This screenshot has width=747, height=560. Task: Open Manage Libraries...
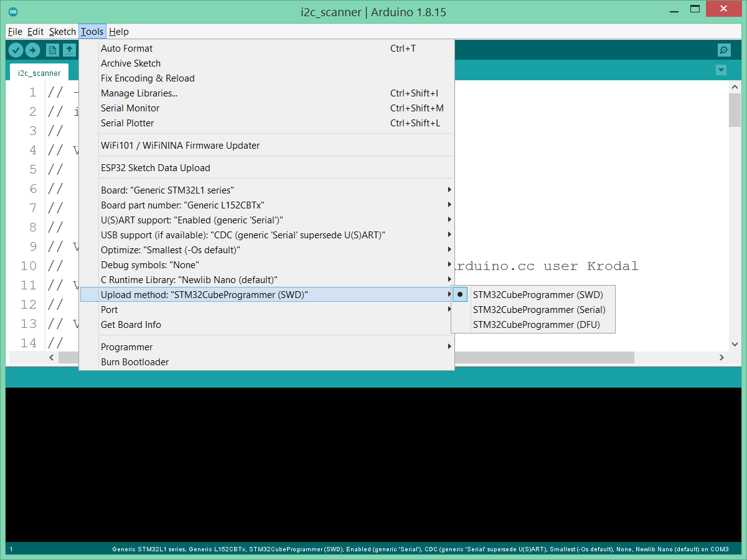[267, 93]
